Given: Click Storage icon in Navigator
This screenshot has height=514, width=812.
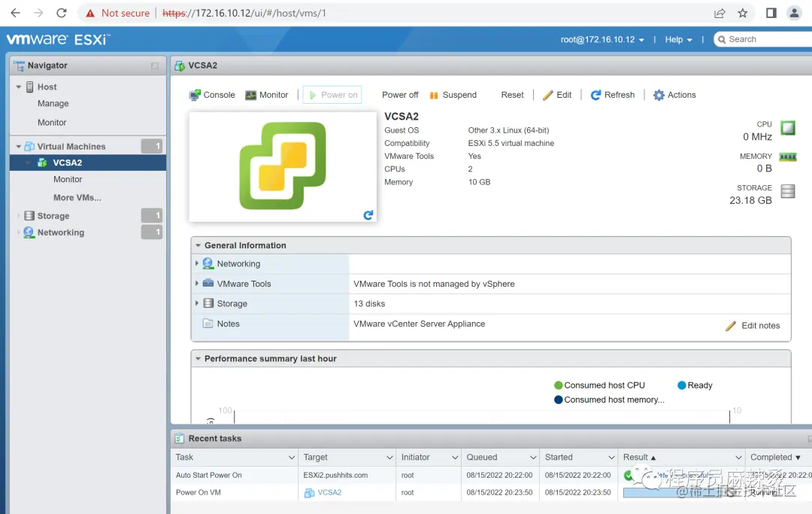Looking at the screenshot, I should point(29,215).
